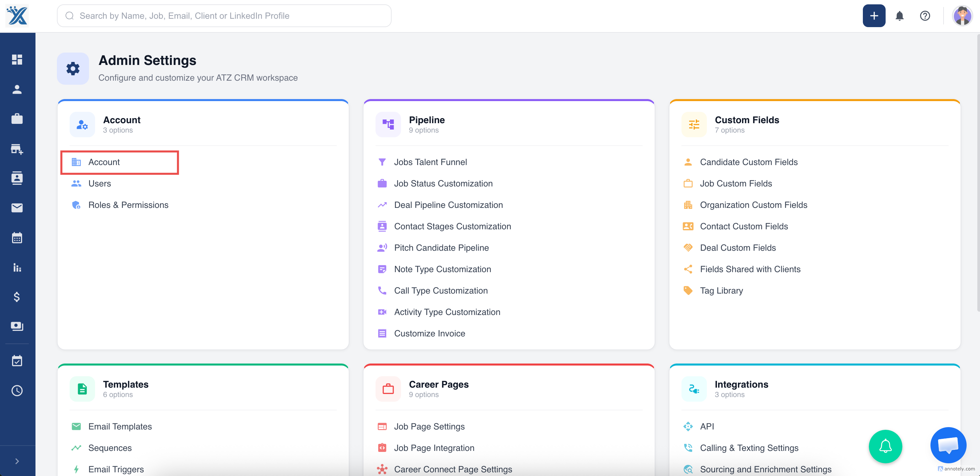Viewport: 980px width, 476px height.
Task: Open Customize Invoice option
Action: 429,334
